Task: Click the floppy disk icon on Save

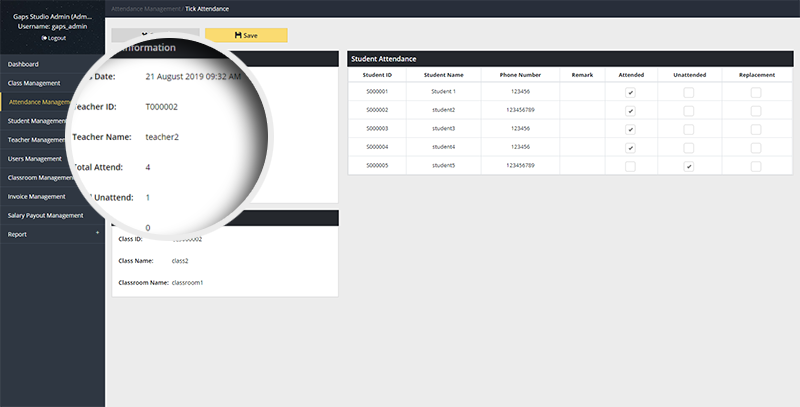Action: 238,35
